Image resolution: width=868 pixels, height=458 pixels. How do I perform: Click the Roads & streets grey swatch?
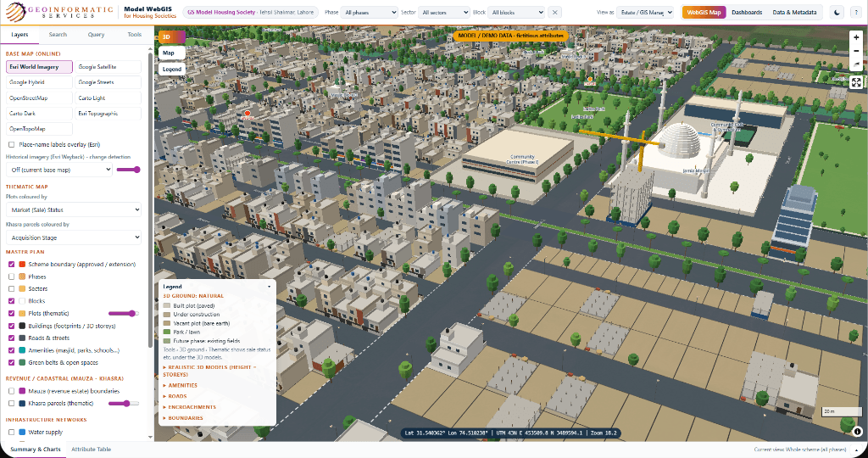click(22, 338)
